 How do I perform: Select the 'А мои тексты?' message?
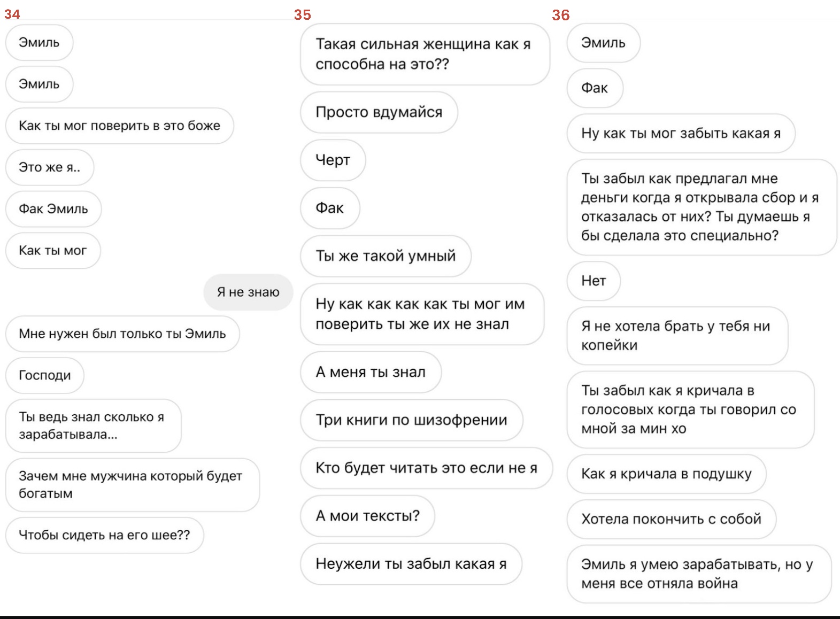368,516
